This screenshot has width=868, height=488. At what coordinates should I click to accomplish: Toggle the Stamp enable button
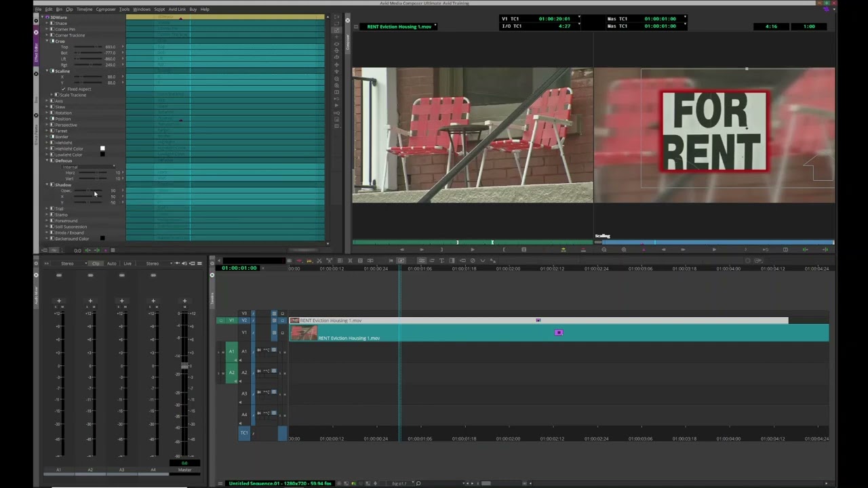point(52,215)
